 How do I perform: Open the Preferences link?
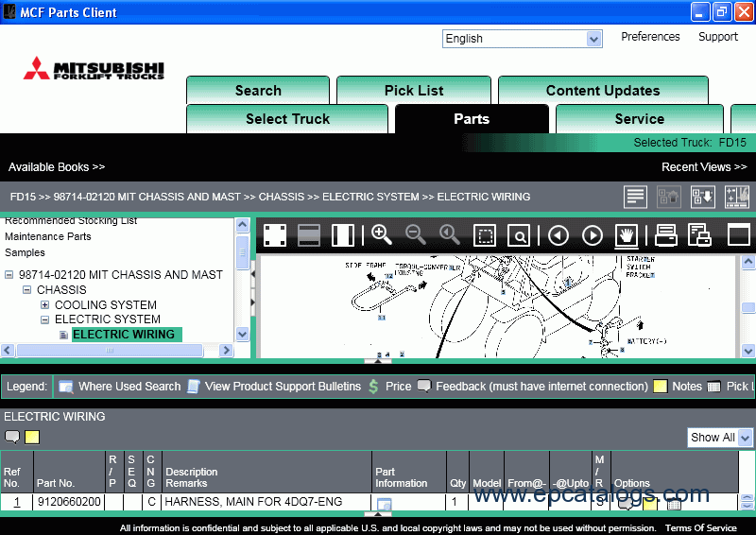(x=650, y=37)
